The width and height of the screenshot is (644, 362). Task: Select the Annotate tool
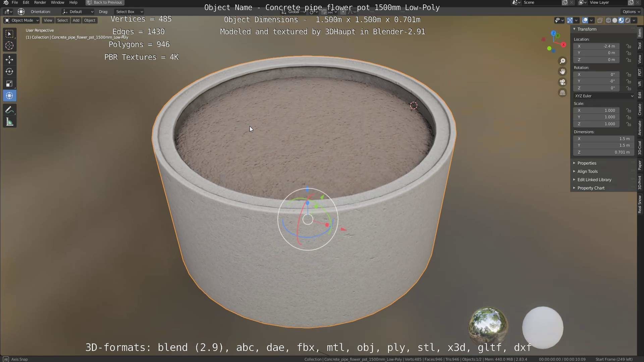(9, 110)
